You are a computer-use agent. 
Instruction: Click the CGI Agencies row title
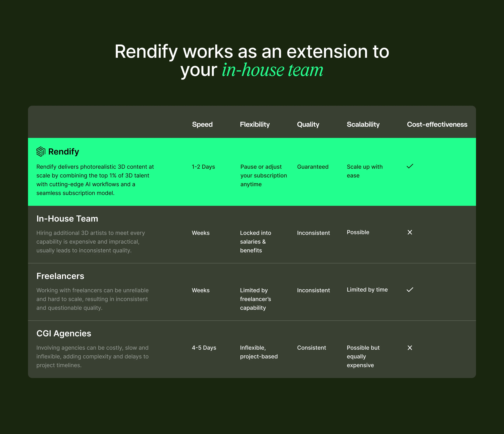click(64, 333)
